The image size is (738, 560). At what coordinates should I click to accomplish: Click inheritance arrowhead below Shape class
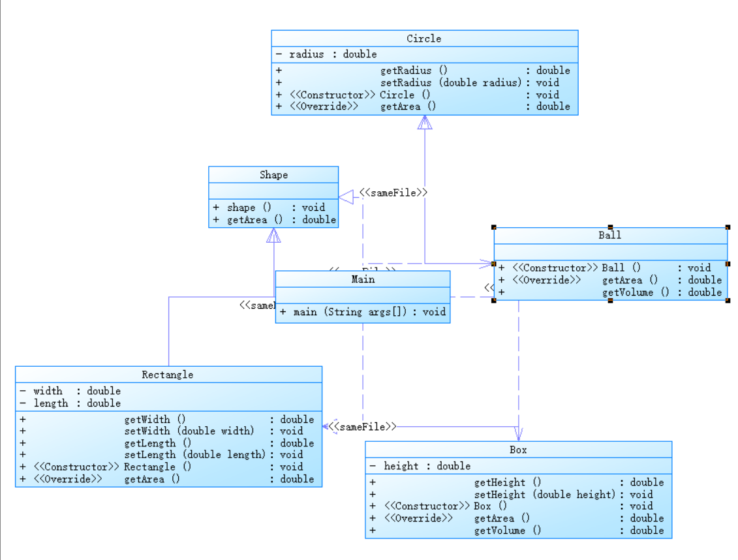273,236
